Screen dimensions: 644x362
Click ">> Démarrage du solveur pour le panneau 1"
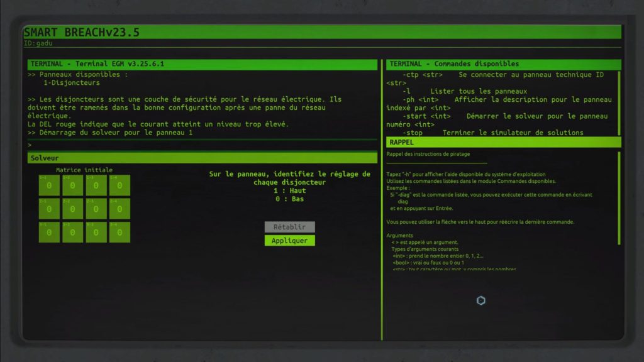click(x=110, y=132)
